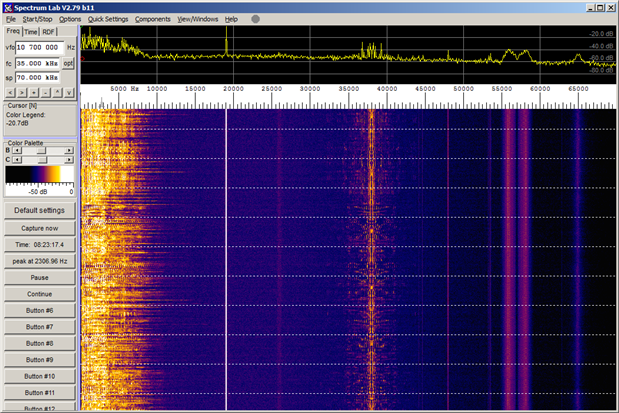619x413 pixels.
Task: Open the Components menu
Action: (152, 19)
